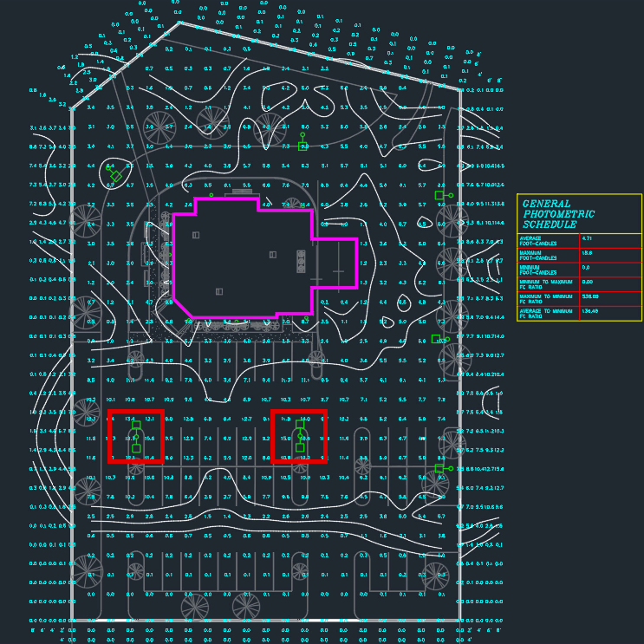Select the General Photometric Schedule title
This screenshot has height=644, width=644.
pyautogui.click(x=557, y=214)
